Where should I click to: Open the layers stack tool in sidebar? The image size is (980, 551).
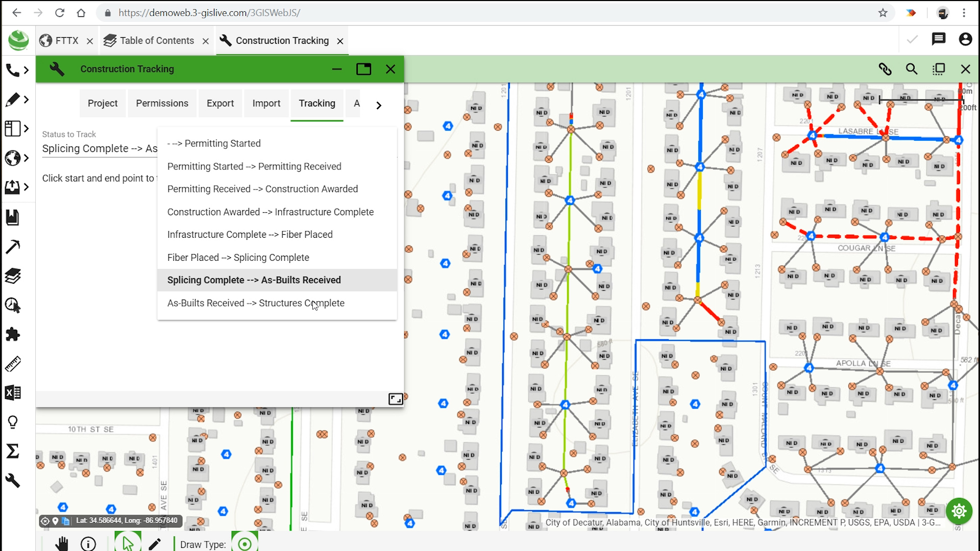(x=13, y=276)
